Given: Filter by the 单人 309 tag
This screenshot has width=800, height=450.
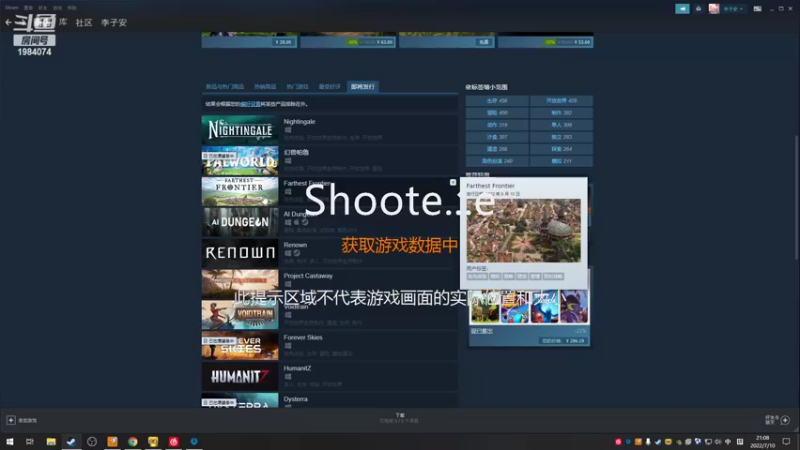Looking at the screenshot, I should 561,125.
